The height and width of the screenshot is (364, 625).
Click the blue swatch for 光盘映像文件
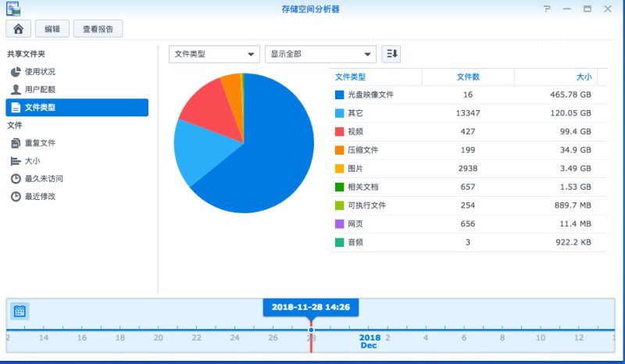click(339, 95)
